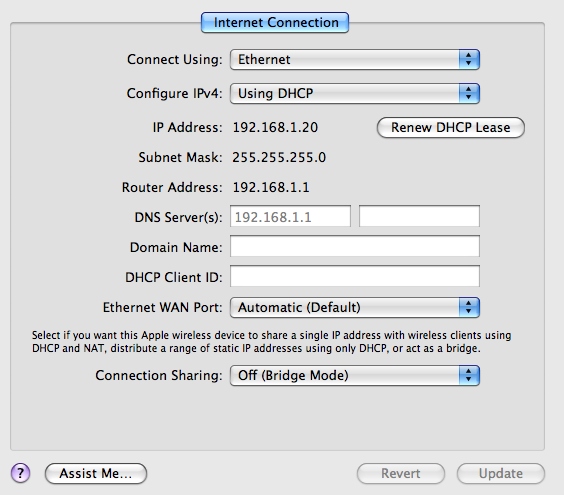564x495 pixels.
Task: Click the Ethernet WAN Port label
Action: (163, 307)
